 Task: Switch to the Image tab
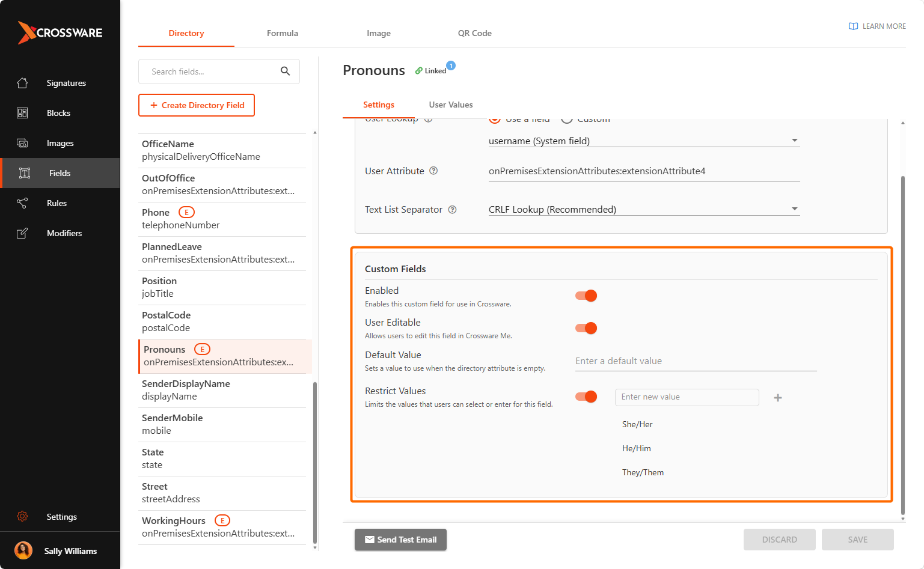point(379,33)
